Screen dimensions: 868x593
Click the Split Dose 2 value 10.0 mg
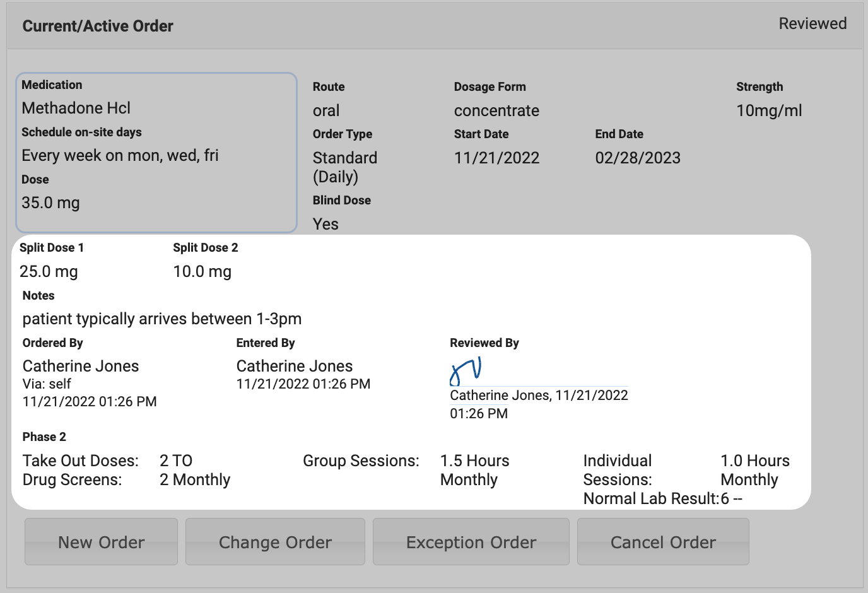[202, 272]
